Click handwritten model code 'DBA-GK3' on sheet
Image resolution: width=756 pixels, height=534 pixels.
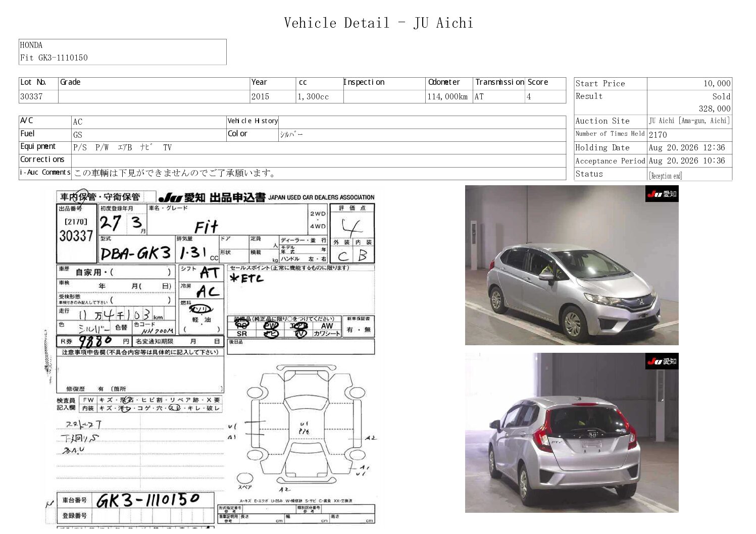pos(135,253)
